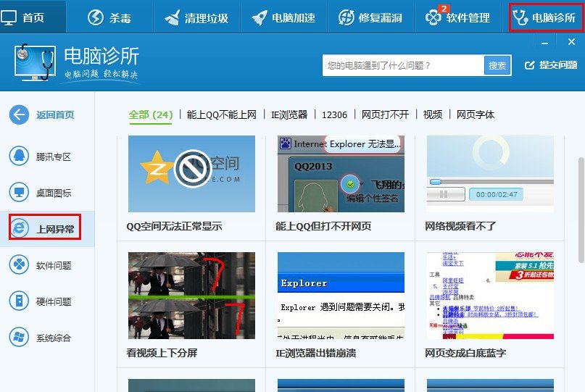Open the 修复漏洞 patch repair tab
585x392 pixels.
[371, 17]
